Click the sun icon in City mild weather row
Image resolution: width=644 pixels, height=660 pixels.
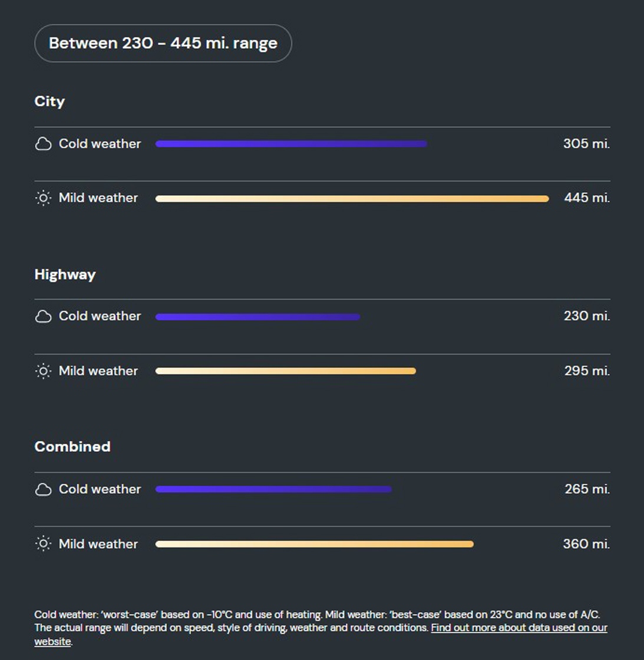click(43, 198)
